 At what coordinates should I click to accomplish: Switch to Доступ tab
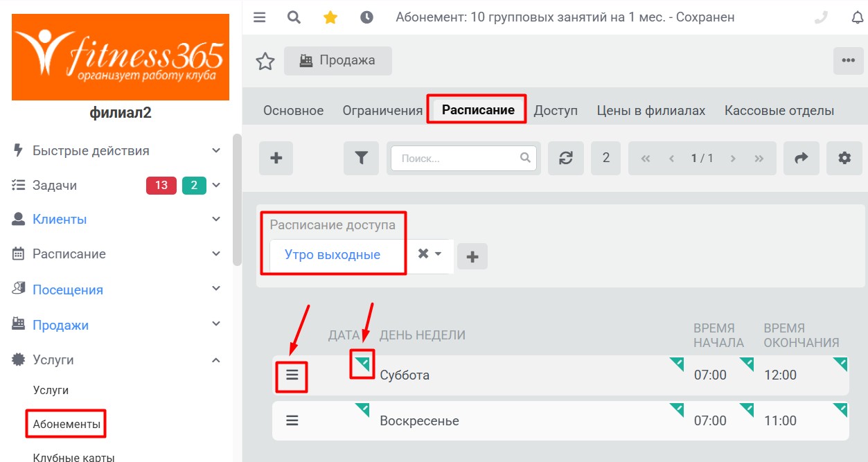pyautogui.click(x=556, y=111)
